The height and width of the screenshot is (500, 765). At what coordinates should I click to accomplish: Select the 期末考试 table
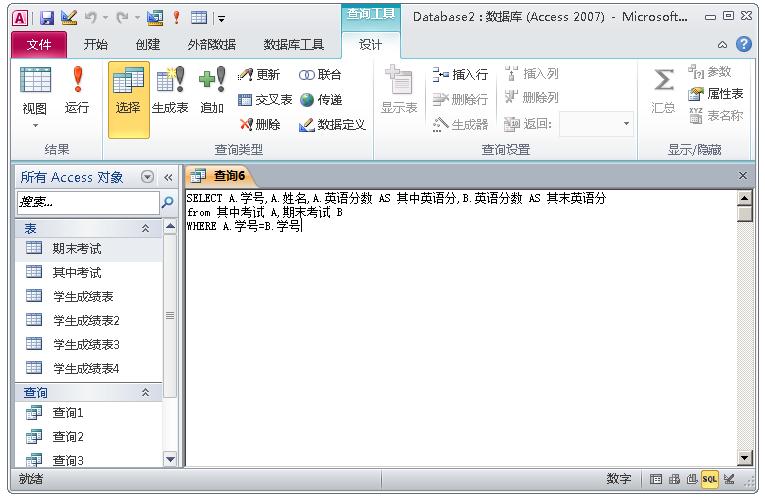click(89, 249)
